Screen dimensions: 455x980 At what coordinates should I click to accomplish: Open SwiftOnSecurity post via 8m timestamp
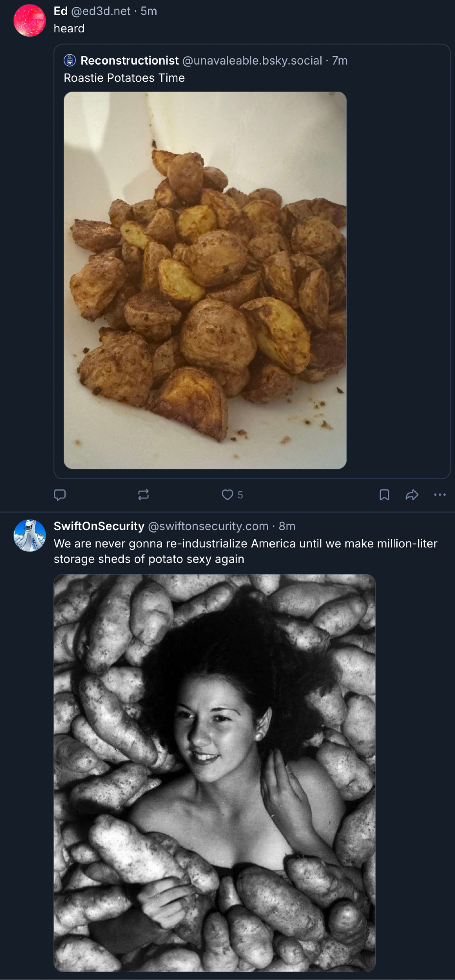click(287, 526)
